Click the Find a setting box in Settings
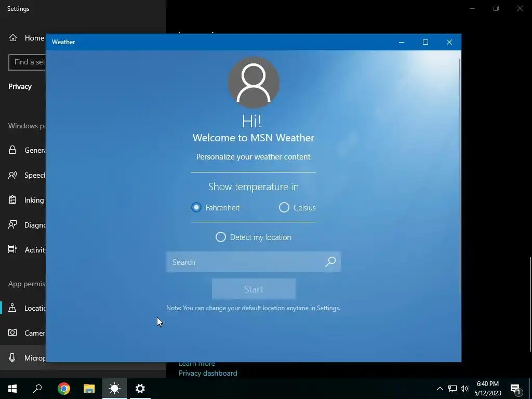The width and height of the screenshot is (532, 399). (x=27, y=62)
